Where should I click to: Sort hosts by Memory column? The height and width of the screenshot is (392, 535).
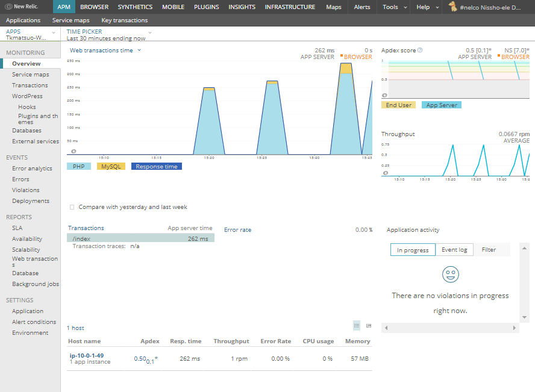click(x=358, y=341)
